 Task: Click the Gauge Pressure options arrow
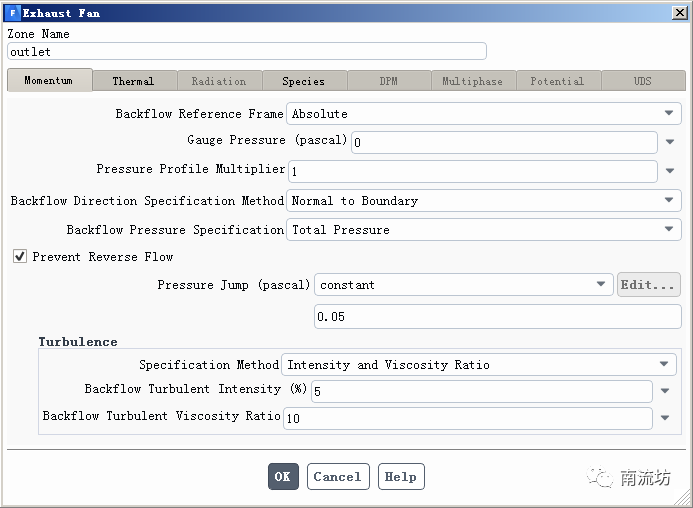point(670,142)
